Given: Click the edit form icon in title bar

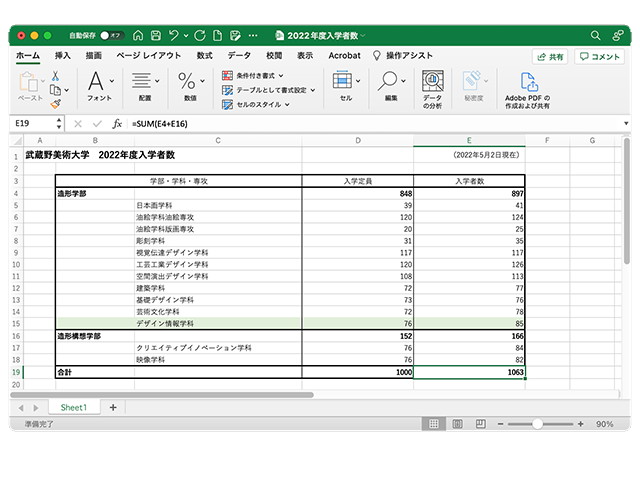Looking at the screenshot, I should (x=235, y=36).
